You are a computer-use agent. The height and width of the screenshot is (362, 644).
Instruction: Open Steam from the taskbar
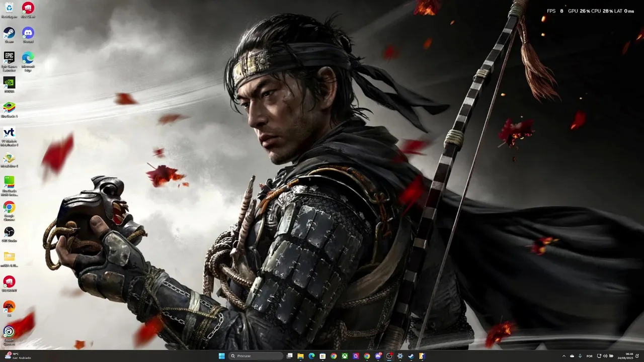[411, 356]
